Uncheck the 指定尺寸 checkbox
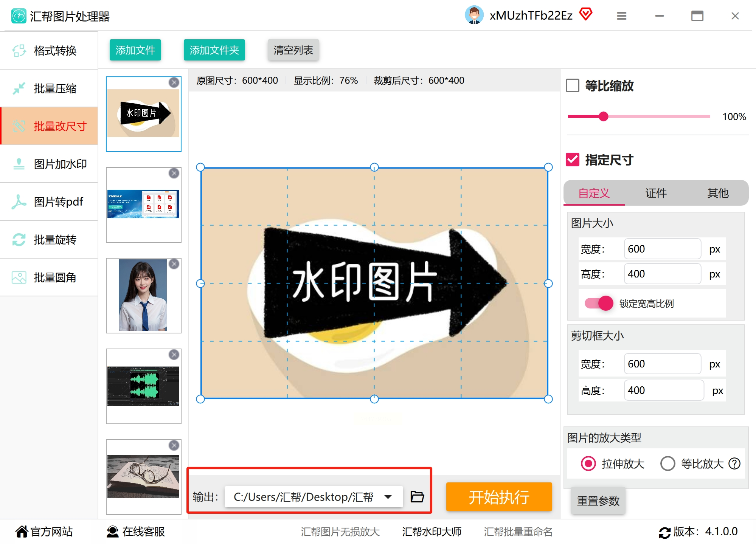 click(x=573, y=160)
